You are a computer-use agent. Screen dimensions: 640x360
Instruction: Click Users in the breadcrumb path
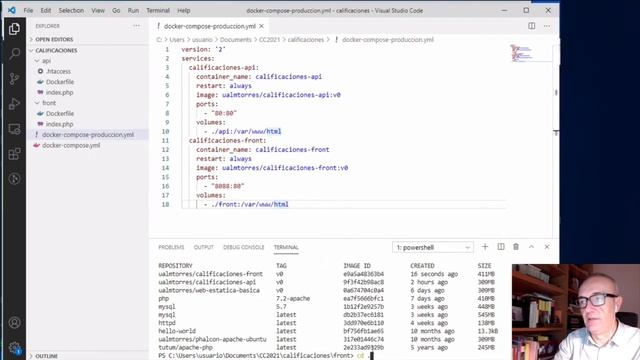click(177, 40)
